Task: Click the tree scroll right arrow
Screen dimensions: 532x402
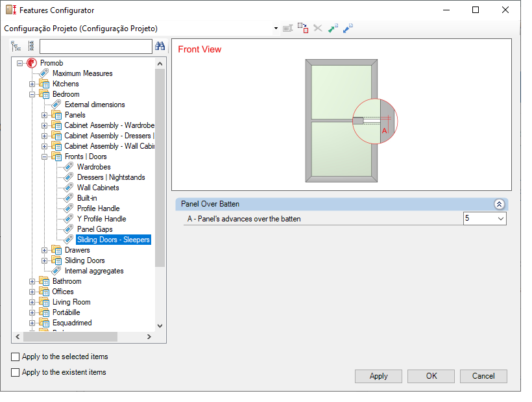Action: point(149,337)
